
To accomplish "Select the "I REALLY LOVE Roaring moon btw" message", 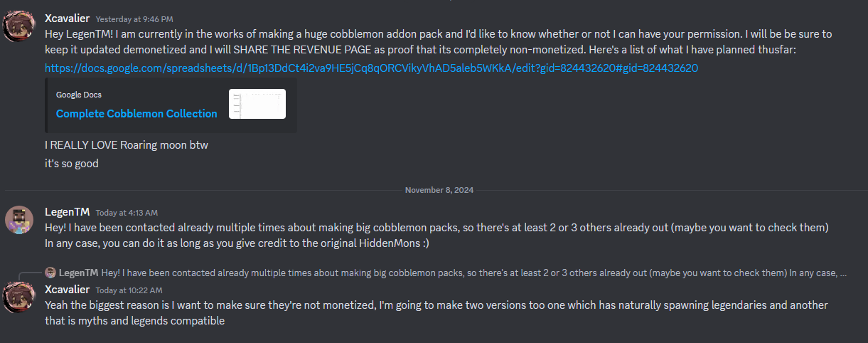I will (127, 145).
